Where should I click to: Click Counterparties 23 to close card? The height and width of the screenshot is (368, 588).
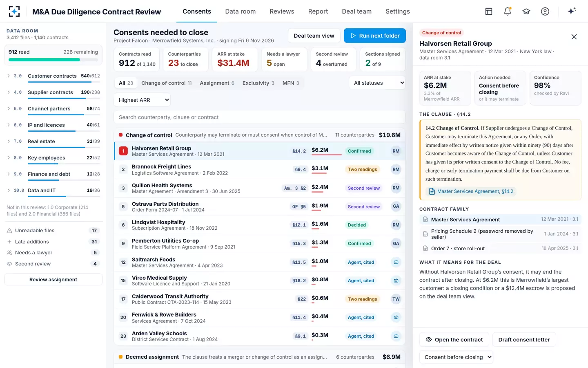(186, 60)
